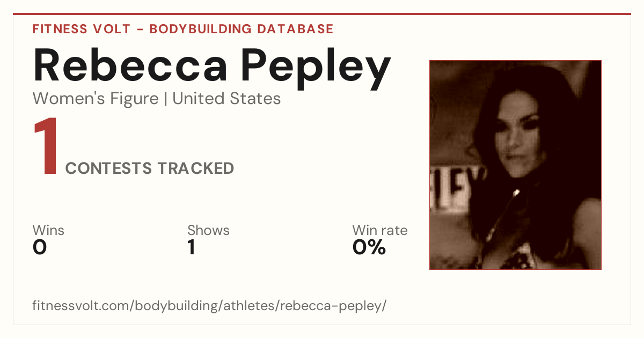Click the large red number 1
Viewport: 644px width, 338px height.
tap(46, 148)
